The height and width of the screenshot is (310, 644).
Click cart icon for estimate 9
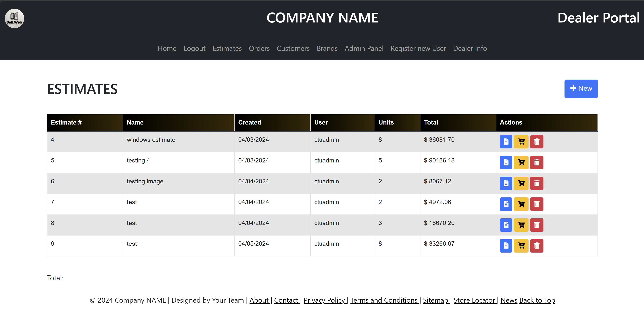[521, 245]
